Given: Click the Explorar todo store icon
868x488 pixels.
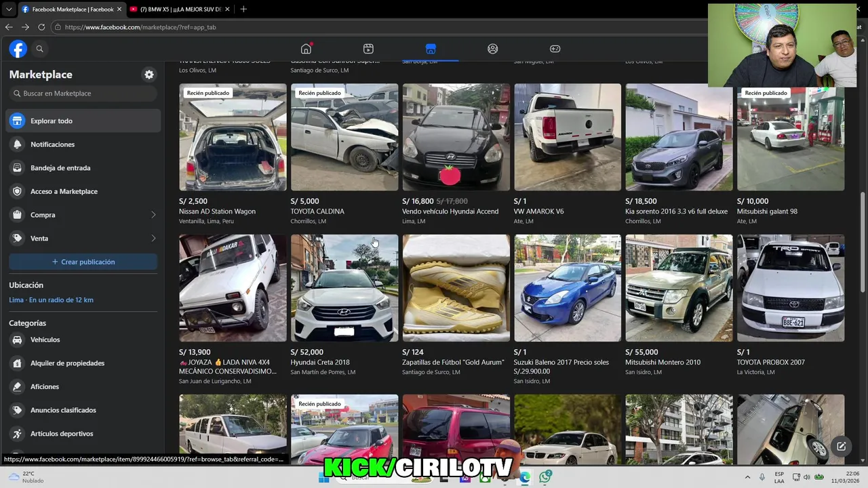Looking at the screenshot, I should 17,121.
